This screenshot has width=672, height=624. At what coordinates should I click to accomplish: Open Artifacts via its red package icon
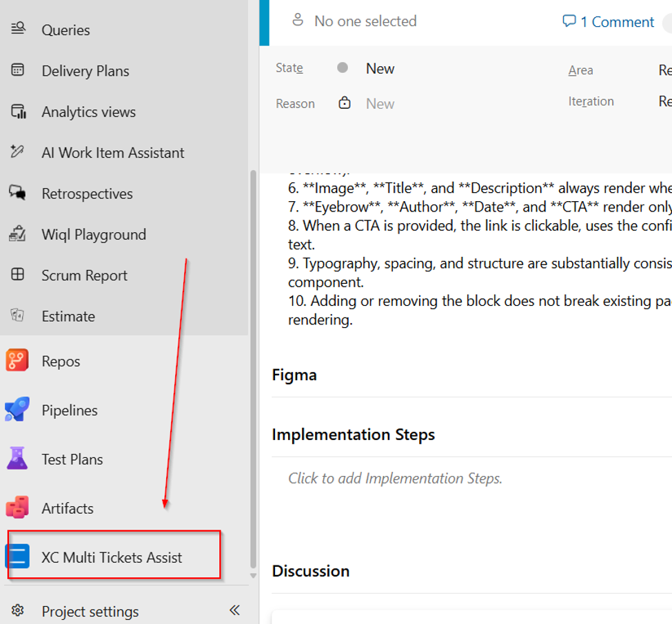point(17,507)
